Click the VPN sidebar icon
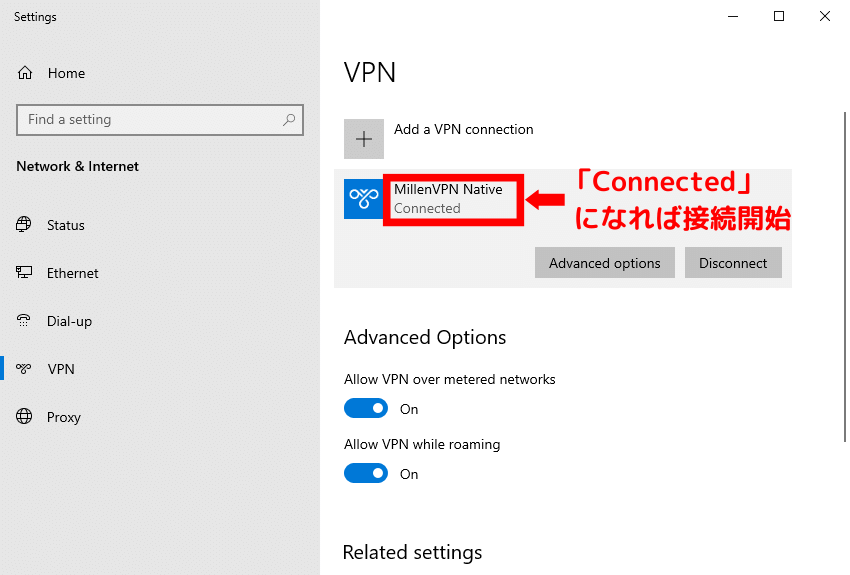850x575 pixels. click(25, 369)
